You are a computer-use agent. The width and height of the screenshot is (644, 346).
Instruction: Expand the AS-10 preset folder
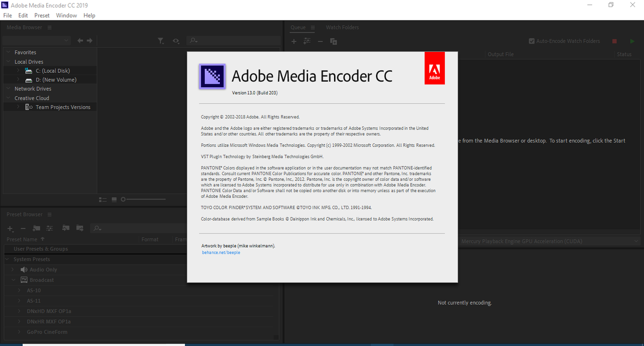[x=20, y=291]
